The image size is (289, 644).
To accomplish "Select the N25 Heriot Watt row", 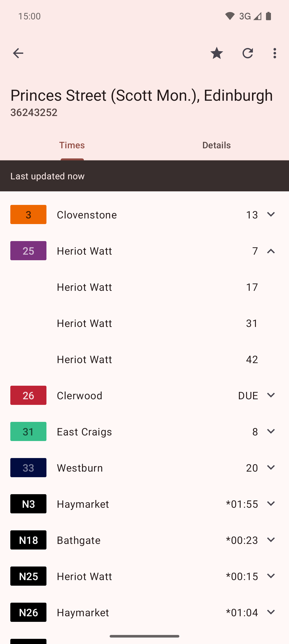I will (144, 576).
